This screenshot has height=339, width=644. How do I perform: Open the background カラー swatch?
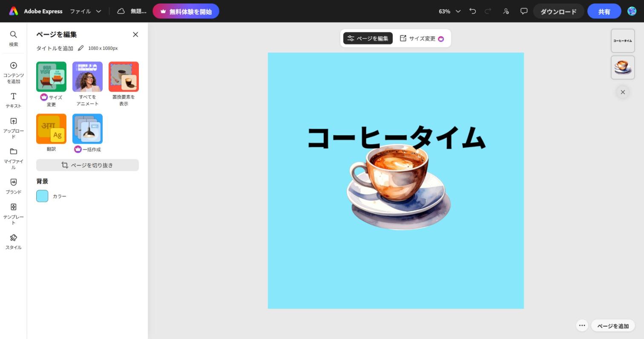42,196
